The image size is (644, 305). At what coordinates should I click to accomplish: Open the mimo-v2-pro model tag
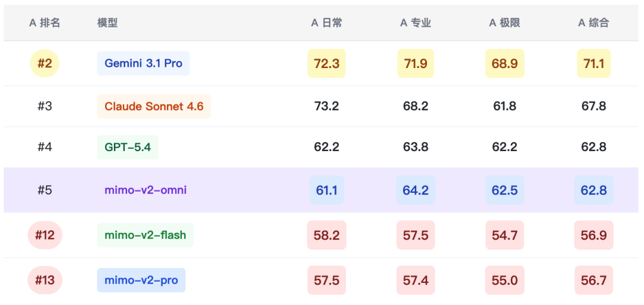[141, 280]
